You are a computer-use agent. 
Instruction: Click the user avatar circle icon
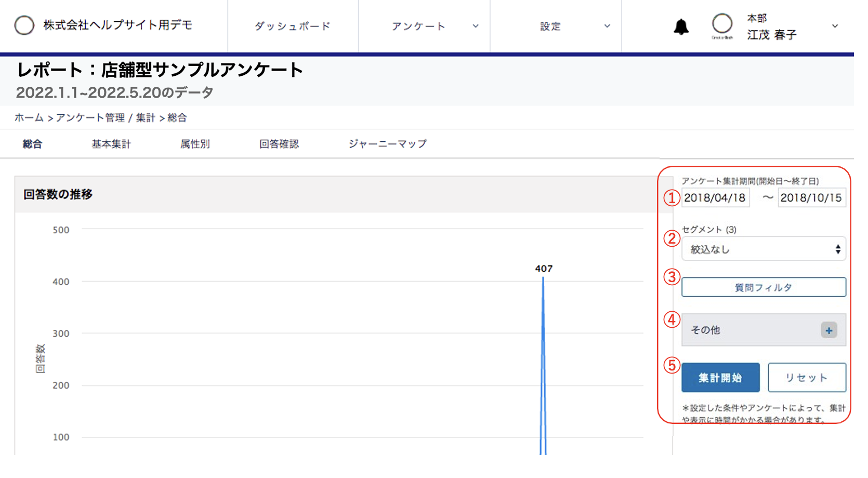tap(722, 23)
